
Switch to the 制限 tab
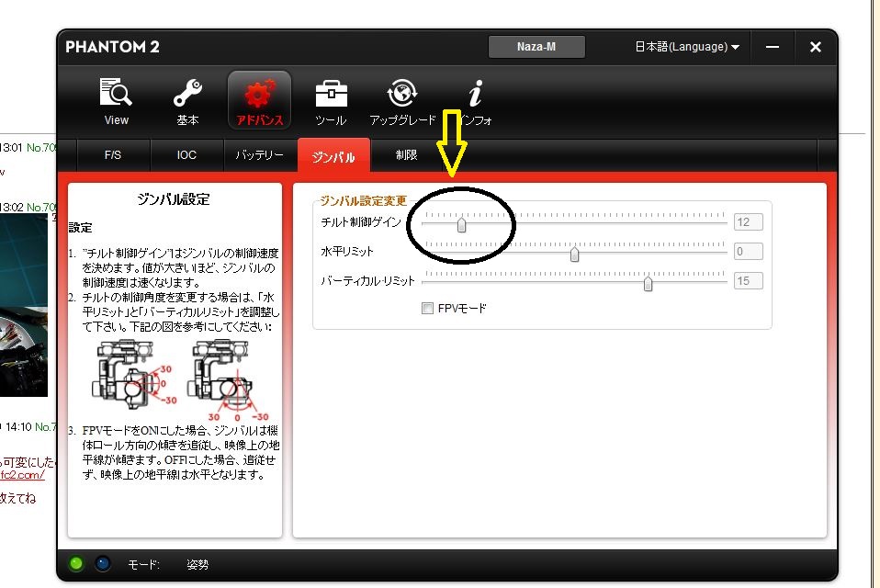pos(406,155)
